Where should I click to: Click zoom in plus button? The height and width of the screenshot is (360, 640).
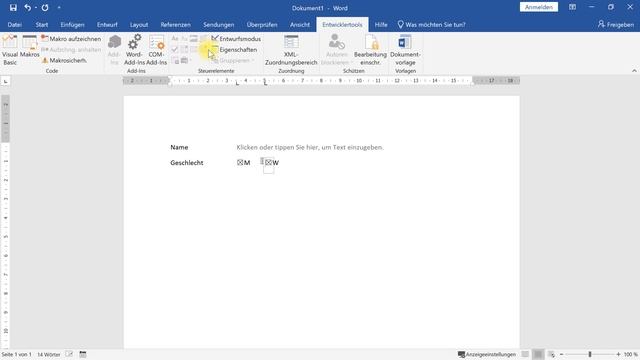pos(618,354)
